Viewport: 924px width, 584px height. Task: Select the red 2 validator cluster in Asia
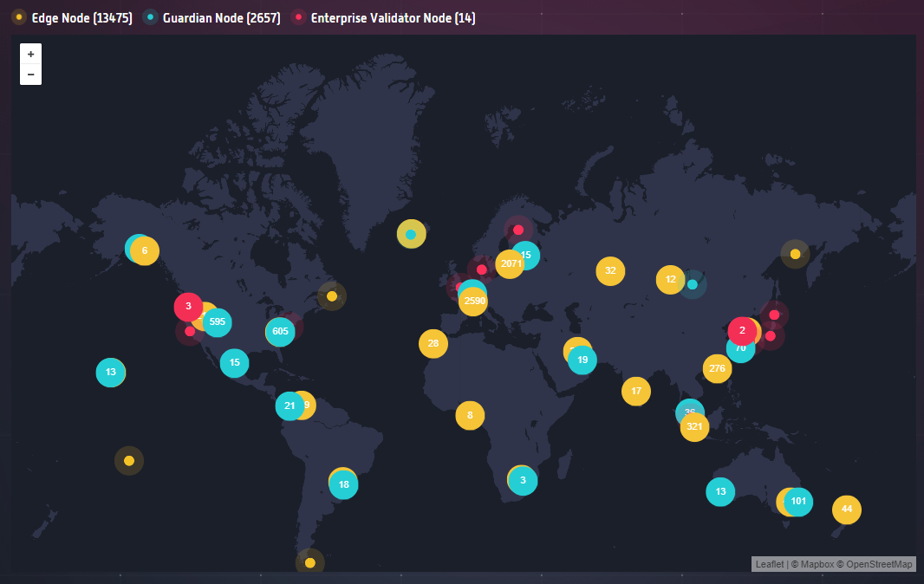[742, 330]
